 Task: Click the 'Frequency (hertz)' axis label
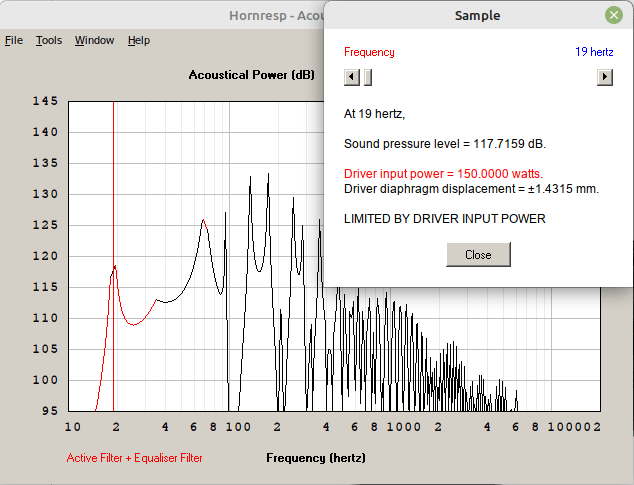click(316, 458)
